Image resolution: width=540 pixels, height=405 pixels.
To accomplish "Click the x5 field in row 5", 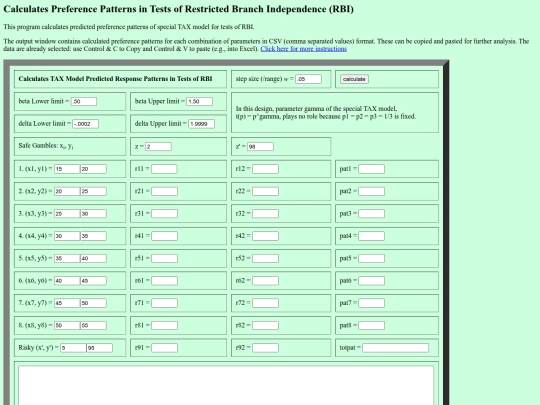I will click(67, 259).
